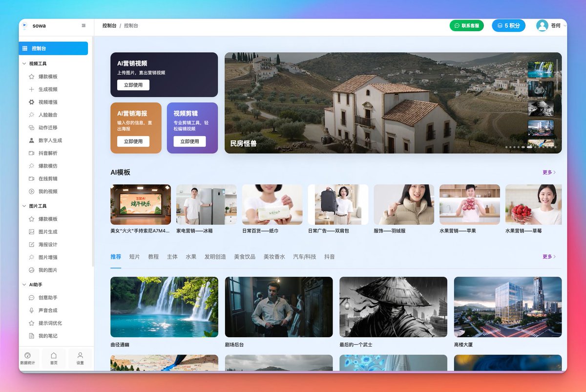Collapse the AI助手 section

pyautogui.click(x=36, y=284)
